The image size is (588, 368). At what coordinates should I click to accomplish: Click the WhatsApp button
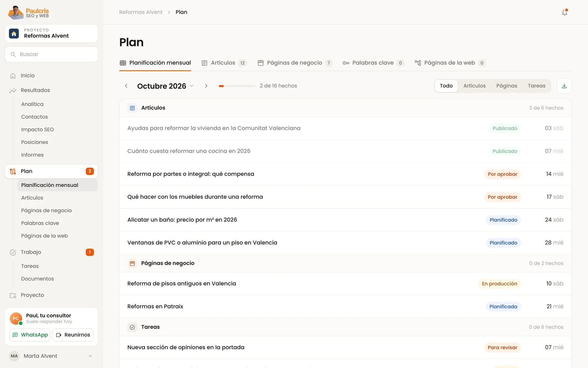[30, 335]
